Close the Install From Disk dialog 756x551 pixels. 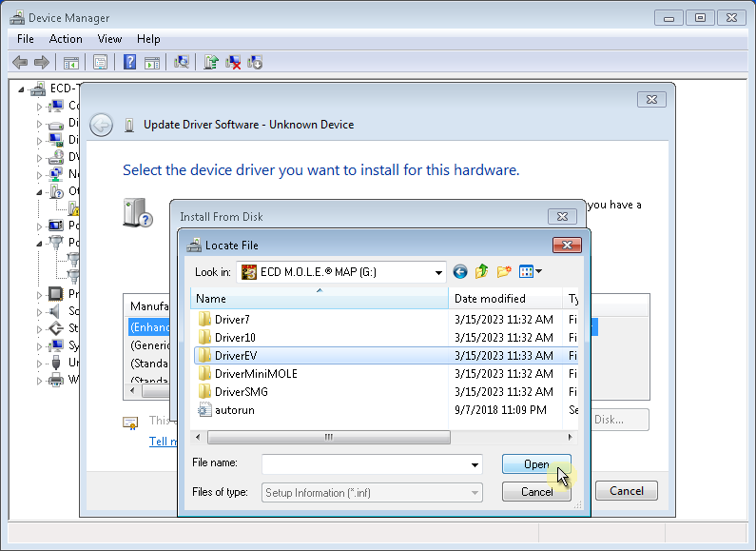[x=562, y=217]
